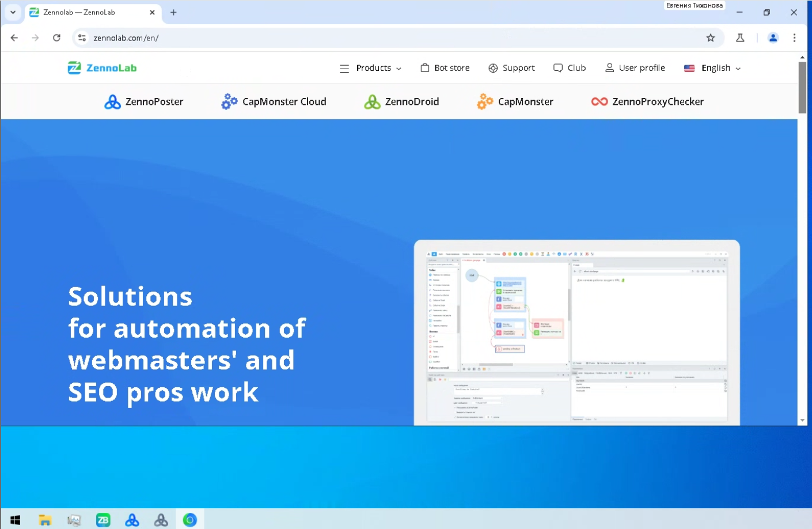View site information icon in address bar

coord(82,38)
